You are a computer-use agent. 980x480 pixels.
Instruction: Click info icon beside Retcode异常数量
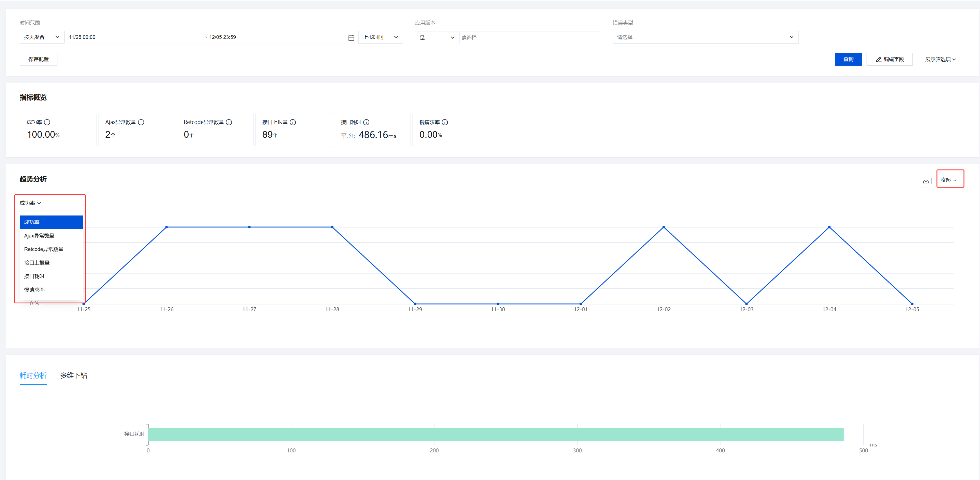(229, 122)
